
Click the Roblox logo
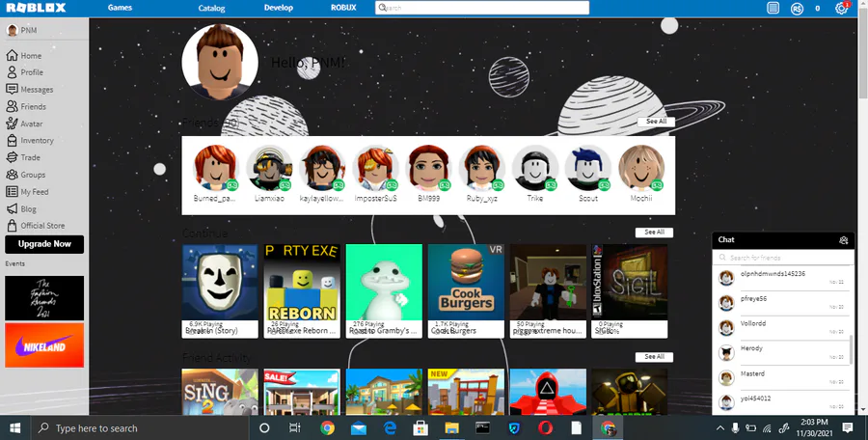click(36, 8)
